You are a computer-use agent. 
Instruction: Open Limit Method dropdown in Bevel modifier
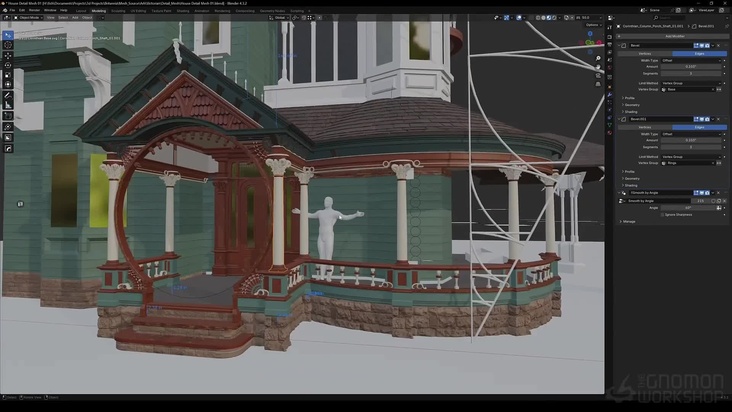point(691,83)
